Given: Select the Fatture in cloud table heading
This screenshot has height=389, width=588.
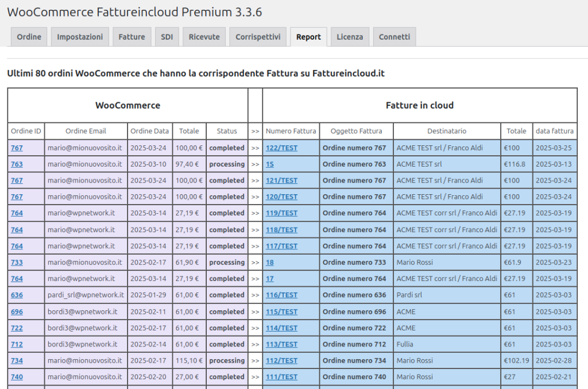Looking at the screenshot, I should pyautogui.click(x=420, y=105).
